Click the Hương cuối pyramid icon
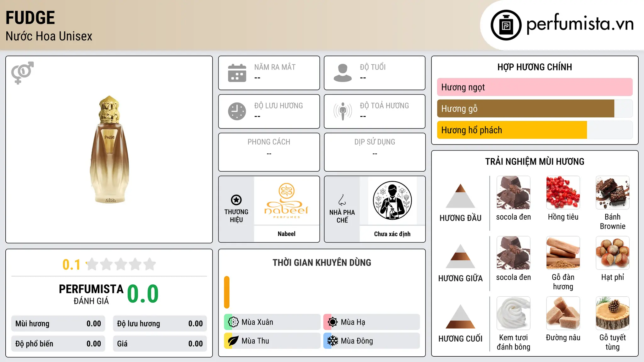This screenshot has width=644, height=362. pyautogui.click(x=460, y=316)
